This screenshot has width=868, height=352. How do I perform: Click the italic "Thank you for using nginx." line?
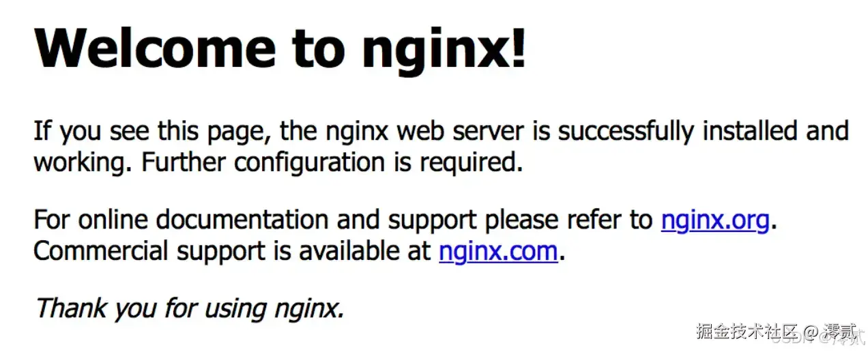(x=190, y=309)
